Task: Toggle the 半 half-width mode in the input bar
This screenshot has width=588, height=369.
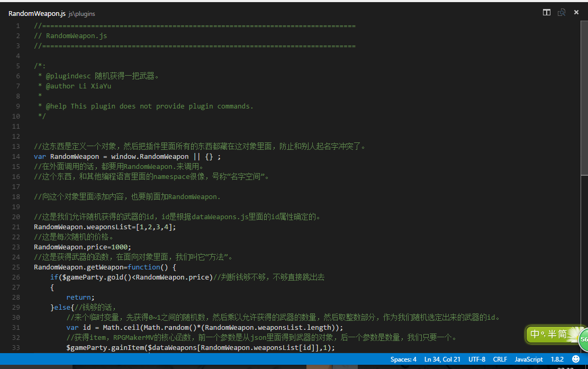Action: pos(553,334)
